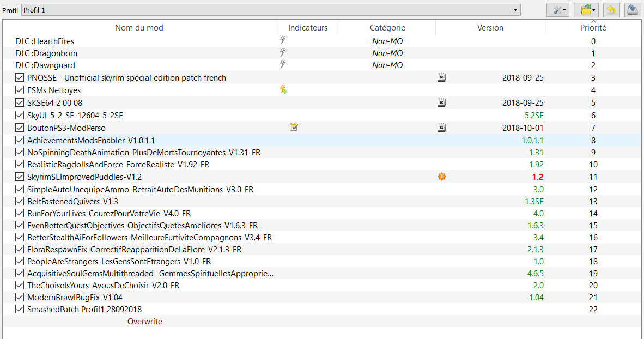Click Non-MO category of DLC :HearthFires
Image resolution: width=644 pixels, height=339 pixels.
click(387, 41)
